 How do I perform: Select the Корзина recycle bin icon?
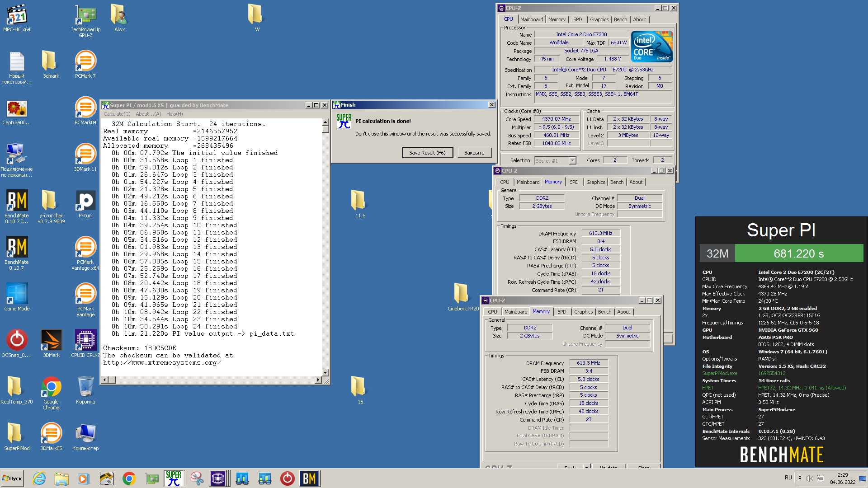85,390
